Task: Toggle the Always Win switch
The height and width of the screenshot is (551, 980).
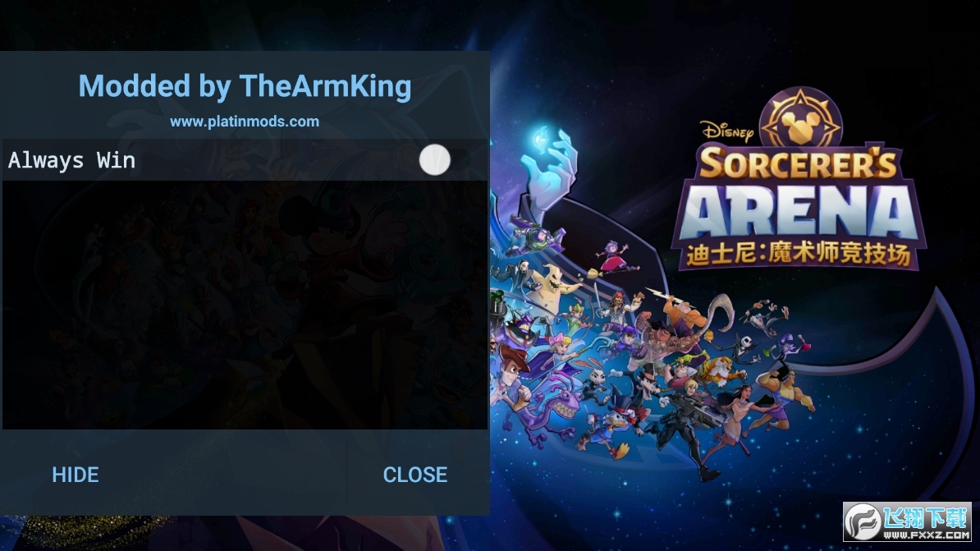Action: [434, 160]
